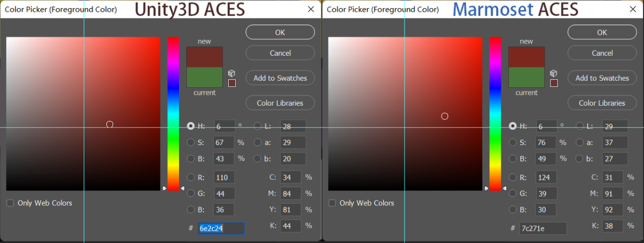
Task: Select the brightness B radio button in Unity3D ACES picker
Action: (191, 159)
